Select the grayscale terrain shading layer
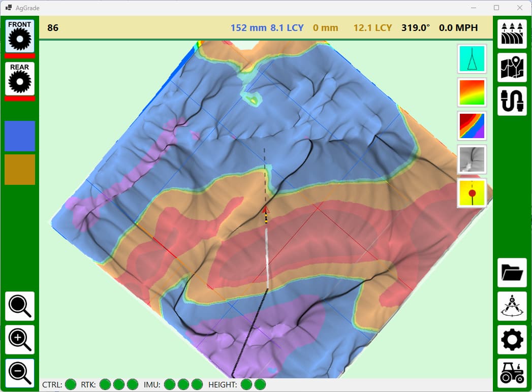The image size is (532, 392). (x=472, y=159)
